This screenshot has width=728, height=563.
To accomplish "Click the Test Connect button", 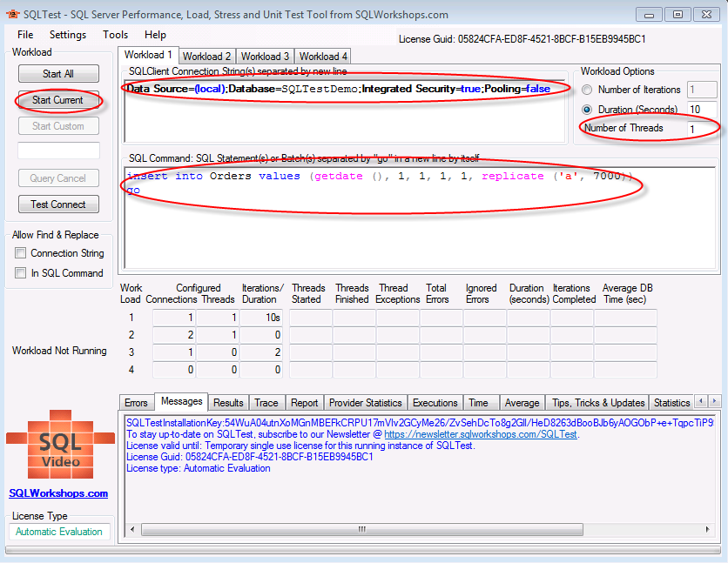I will coord(58,204).
